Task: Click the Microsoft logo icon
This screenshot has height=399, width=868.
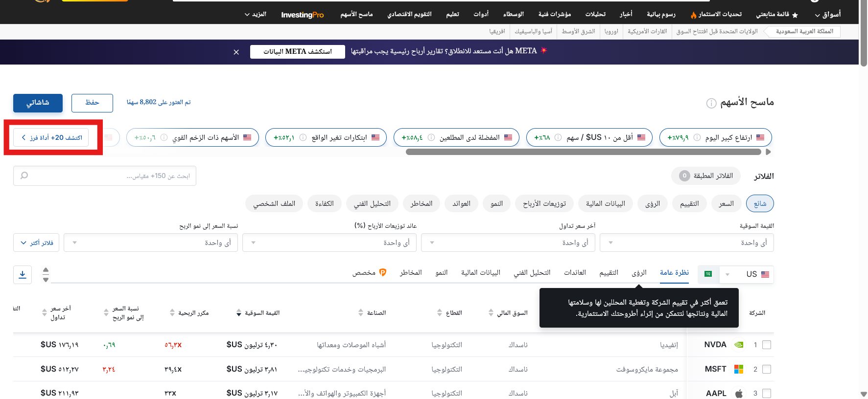Action: pyautogui.click(x=739, y=369)
